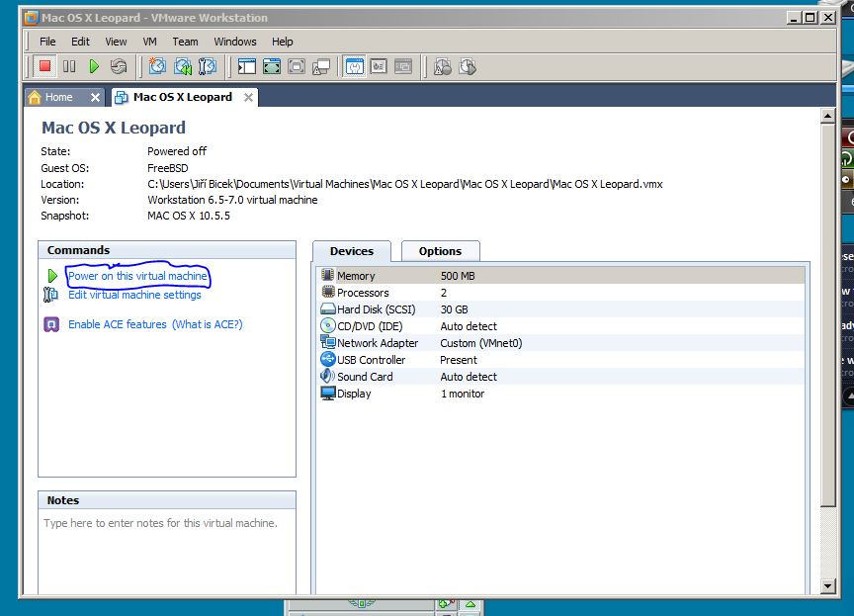Click Edit virtual machine settings link
Viewport: 854px width, 616px height.
[134, 295]
